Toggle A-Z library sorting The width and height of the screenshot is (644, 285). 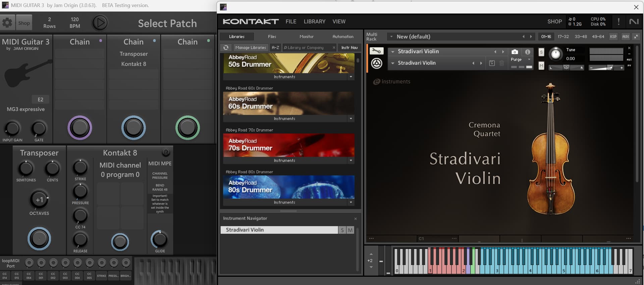275,48
